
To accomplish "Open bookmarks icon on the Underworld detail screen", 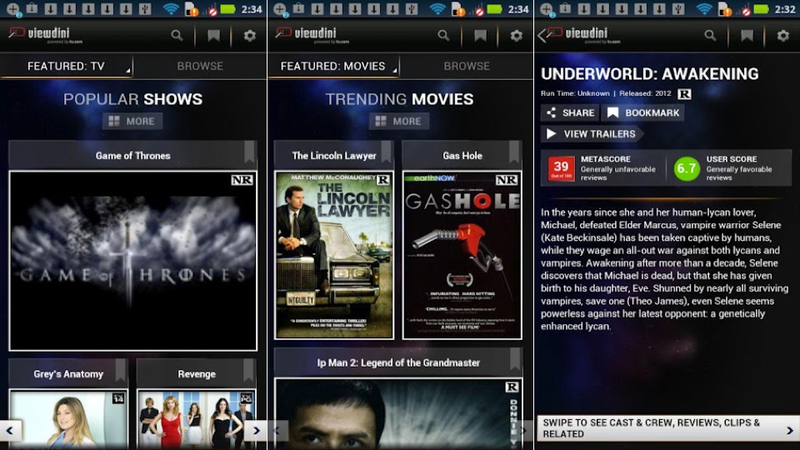I will pyautogui.click(x=747, y=35).
